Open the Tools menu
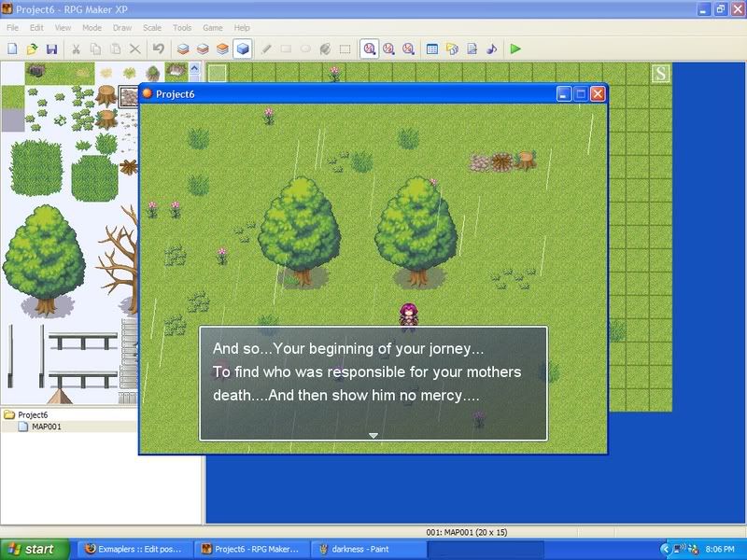 tap(182, 28)
